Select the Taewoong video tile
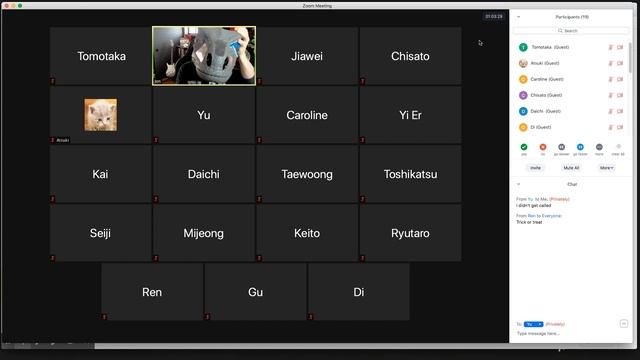The image size is (640, 360). 307,174
